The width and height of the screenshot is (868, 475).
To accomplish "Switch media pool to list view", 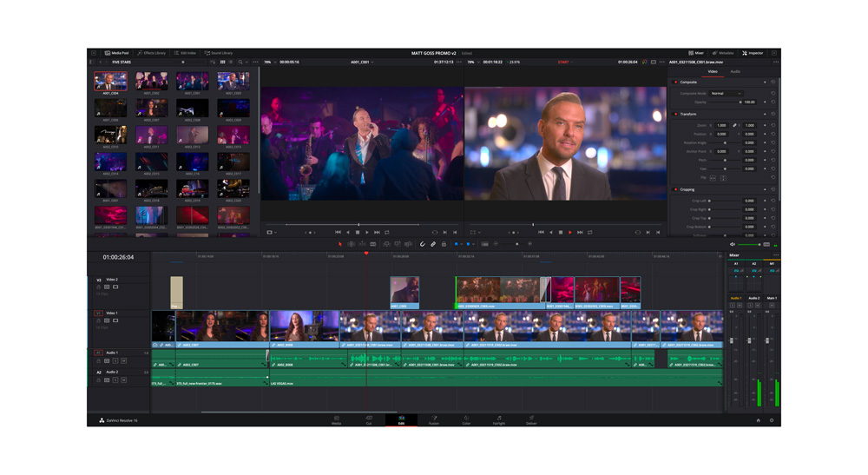I will click(231, 63).
